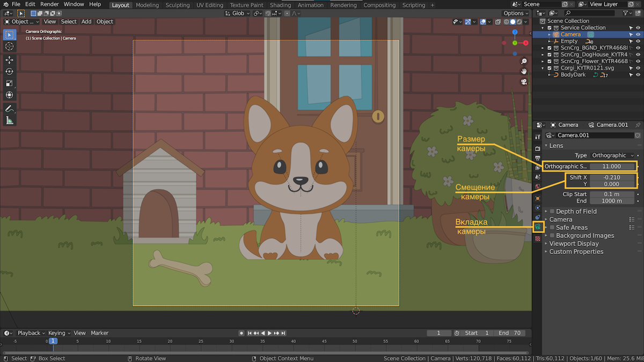This screenshot has width=644, height=362.
Task: Pick the Annotate pencil tool
Action: click(9, 109)
